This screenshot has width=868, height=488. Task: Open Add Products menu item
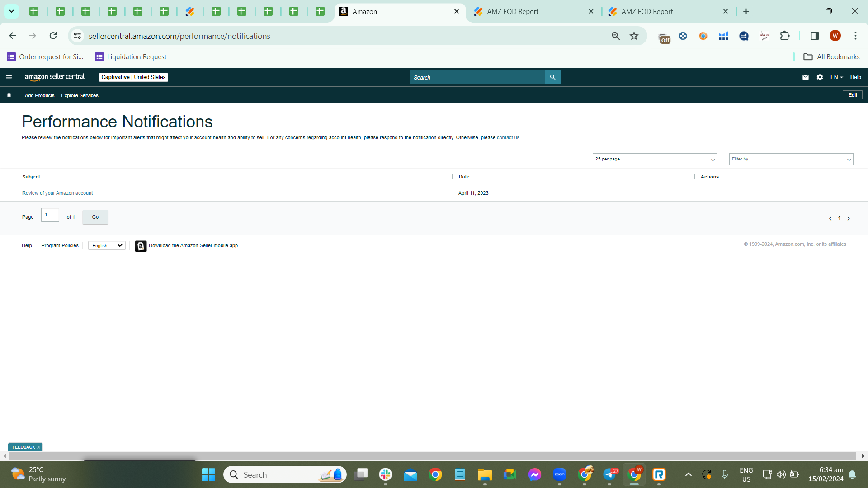[39, 95]
